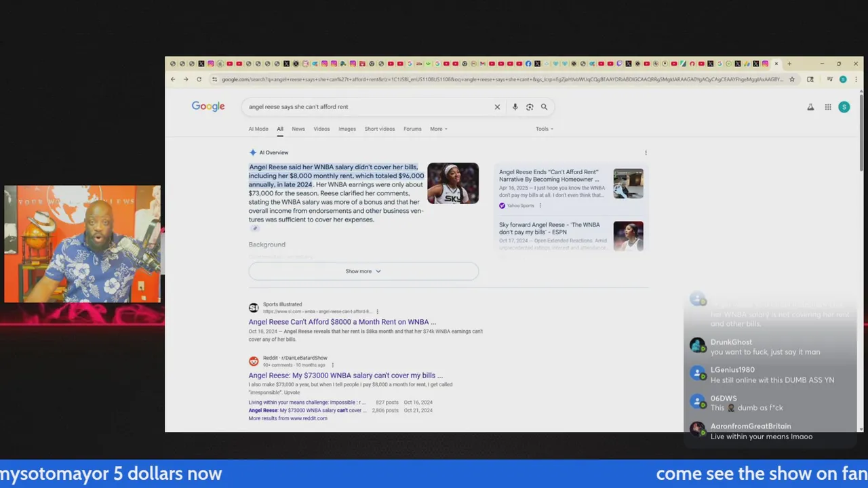Click the Sports Illustrated site favicon
The image size is (868, 488).
(254, 308)
